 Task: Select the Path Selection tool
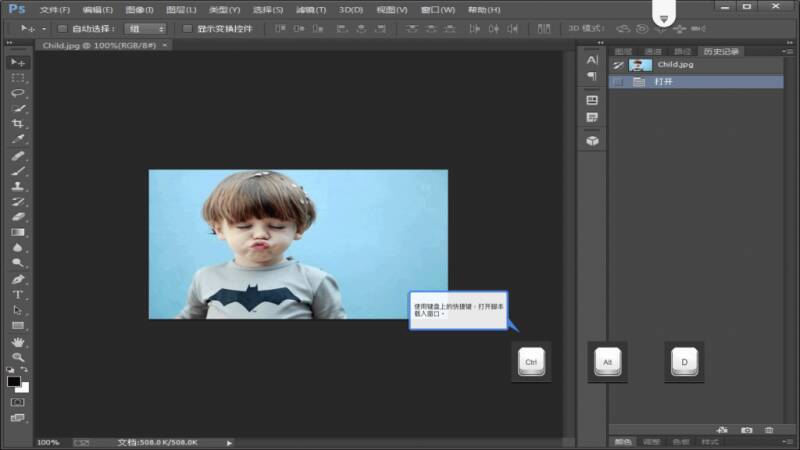click(18, 310)
